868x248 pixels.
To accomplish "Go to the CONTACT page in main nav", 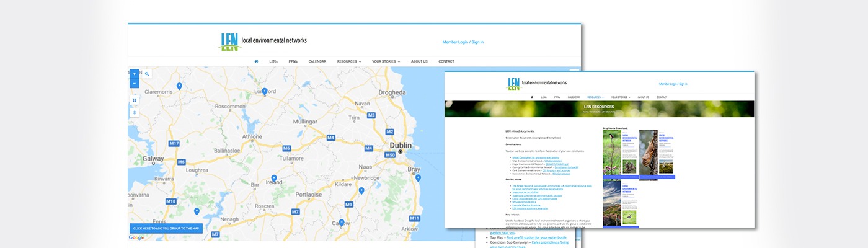I will (x=446, y=61).
